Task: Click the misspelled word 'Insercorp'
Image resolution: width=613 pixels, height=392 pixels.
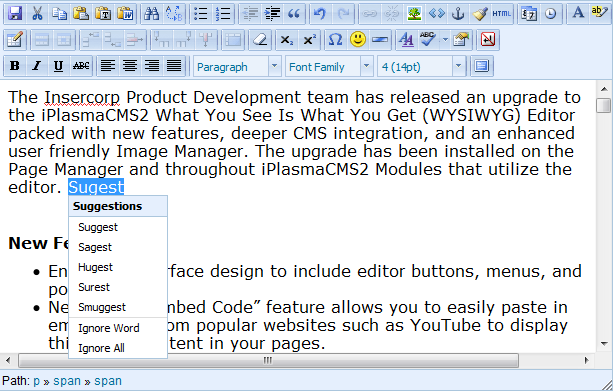Action: tap(82, 98)
